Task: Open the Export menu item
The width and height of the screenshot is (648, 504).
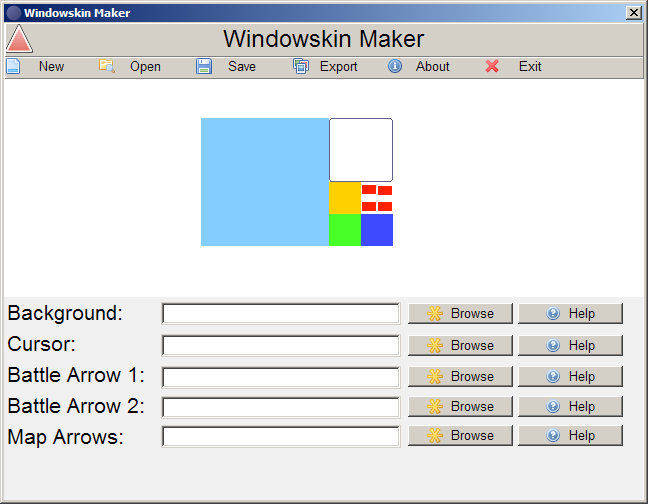Action: coord(338,67)
